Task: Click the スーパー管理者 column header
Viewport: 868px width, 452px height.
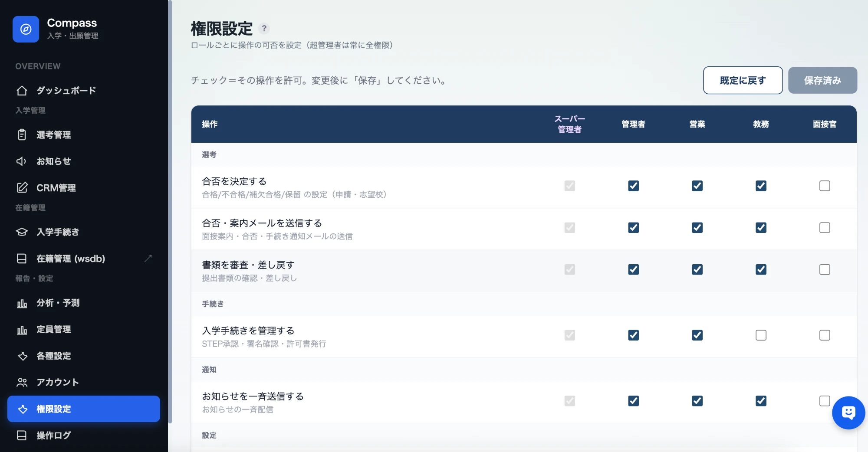Action: 569,124
